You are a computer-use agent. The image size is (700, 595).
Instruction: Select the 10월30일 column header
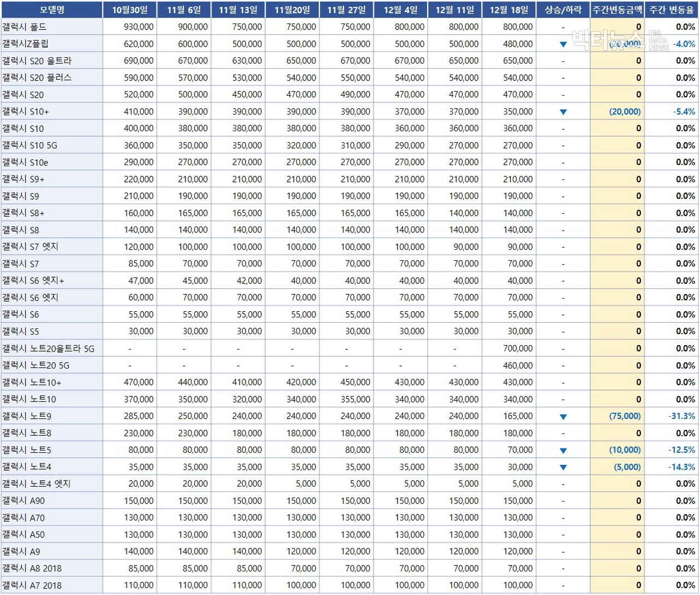pos(130,10)
